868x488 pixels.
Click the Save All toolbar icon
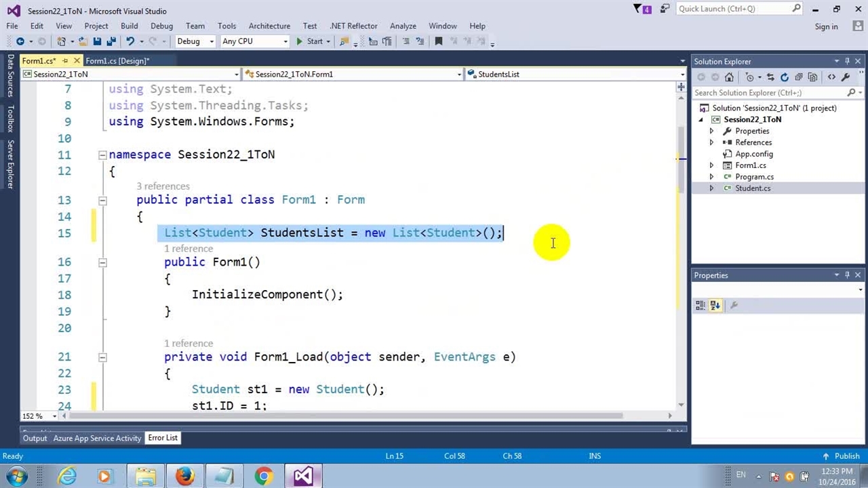point(111,41)
